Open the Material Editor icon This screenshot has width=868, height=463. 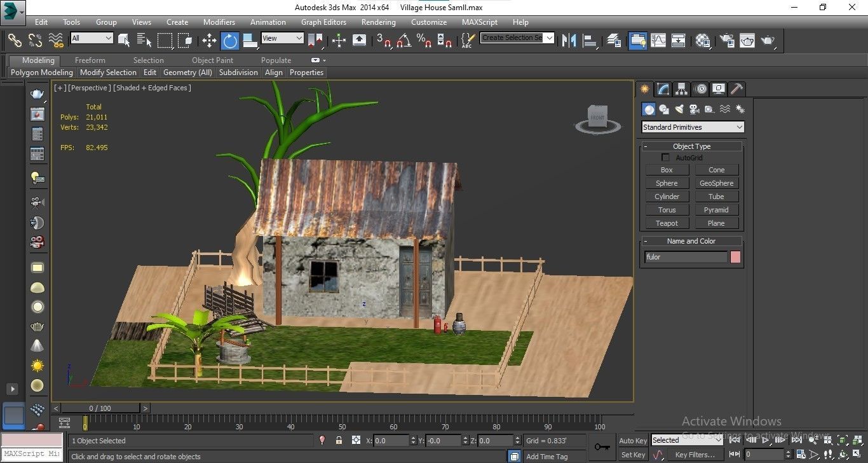tap(702, 41)
